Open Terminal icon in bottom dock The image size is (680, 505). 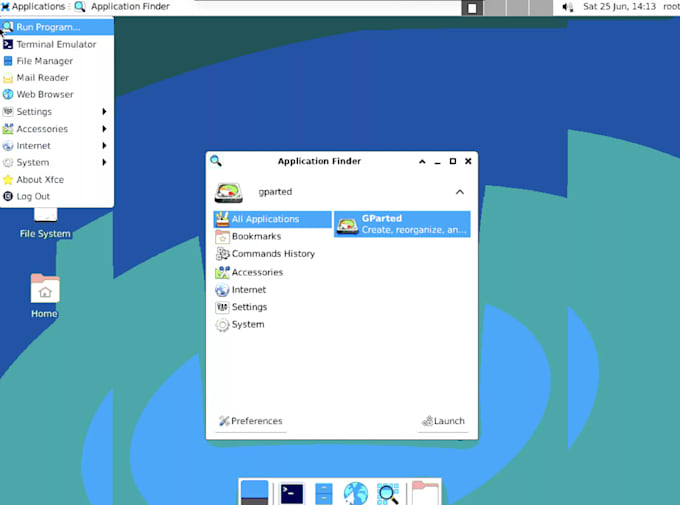[292, 494]
